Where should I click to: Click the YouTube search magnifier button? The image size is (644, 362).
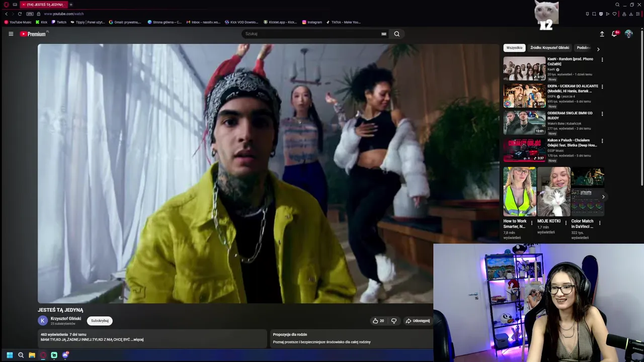tap(396, 34)
